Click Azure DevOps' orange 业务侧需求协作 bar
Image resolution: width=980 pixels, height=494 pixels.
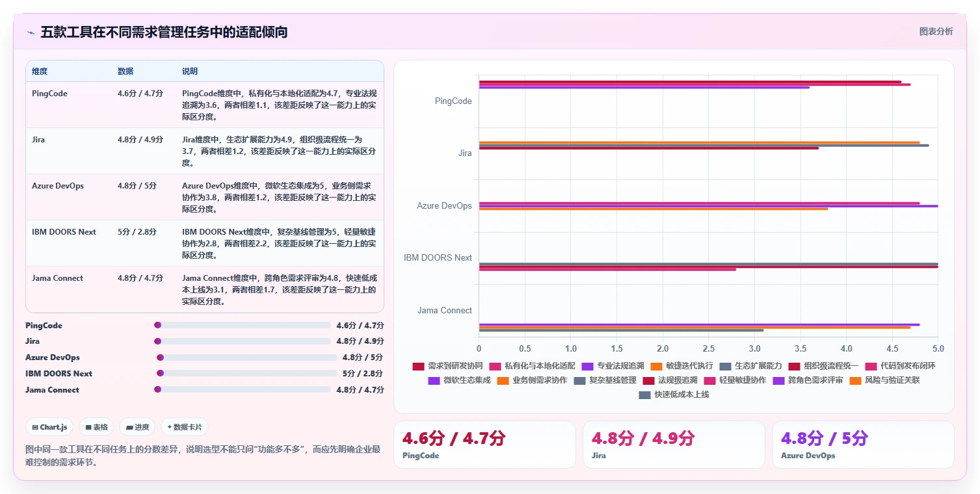[x=654, y=209]
